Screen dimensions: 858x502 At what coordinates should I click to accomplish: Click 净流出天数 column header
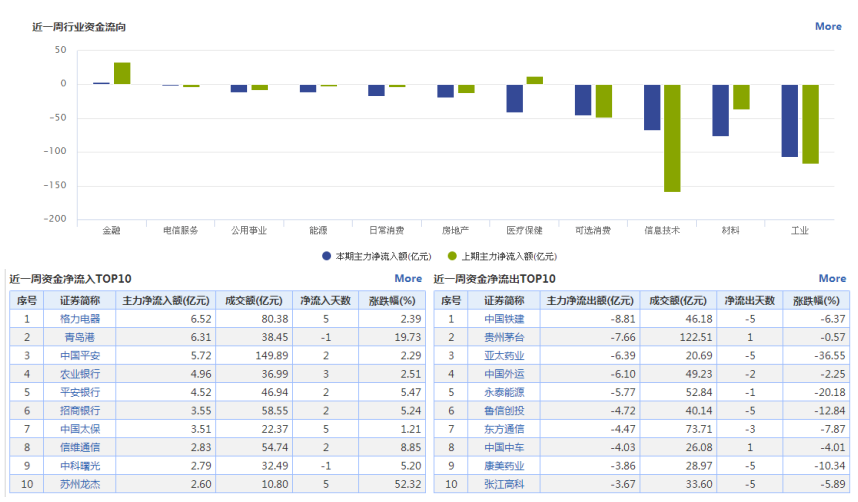point(750,301)
